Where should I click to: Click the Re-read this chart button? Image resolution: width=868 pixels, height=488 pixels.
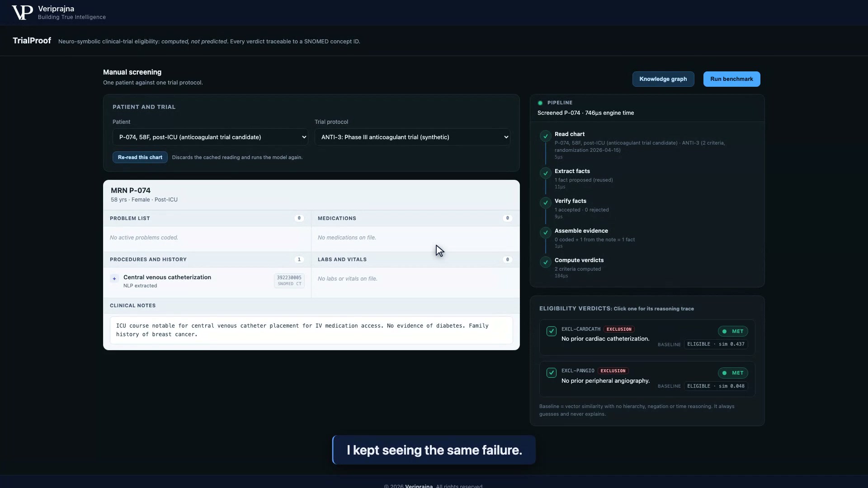(x=140, y=157)
